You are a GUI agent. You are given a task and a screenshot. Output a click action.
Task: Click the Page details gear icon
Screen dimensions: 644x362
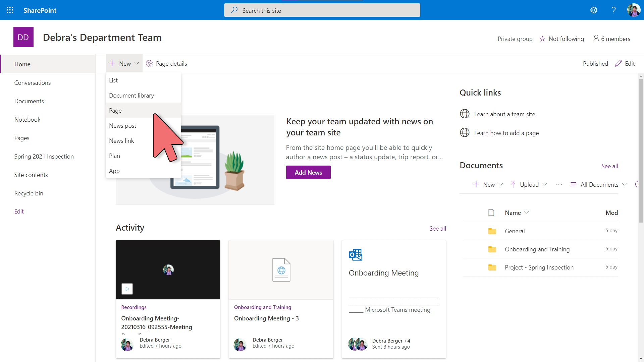pyautogui.click(x=149, y=63)
